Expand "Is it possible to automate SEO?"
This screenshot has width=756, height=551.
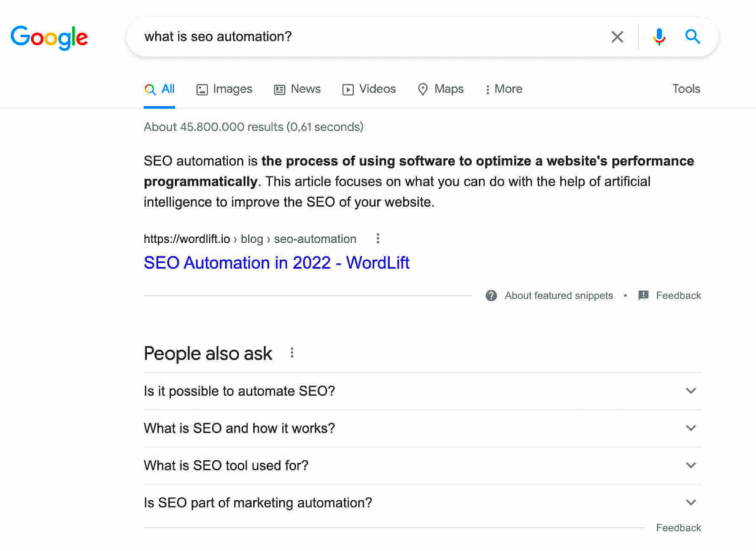(422, 391)
